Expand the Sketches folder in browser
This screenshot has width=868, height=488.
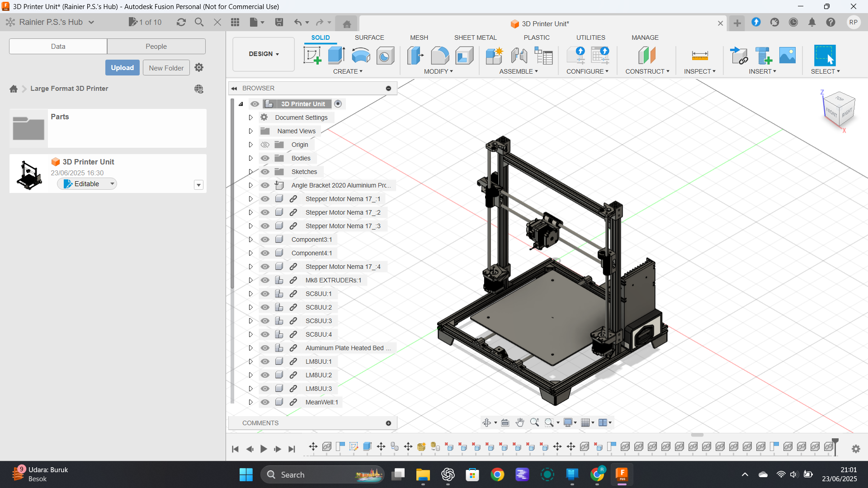coord(250,172)
